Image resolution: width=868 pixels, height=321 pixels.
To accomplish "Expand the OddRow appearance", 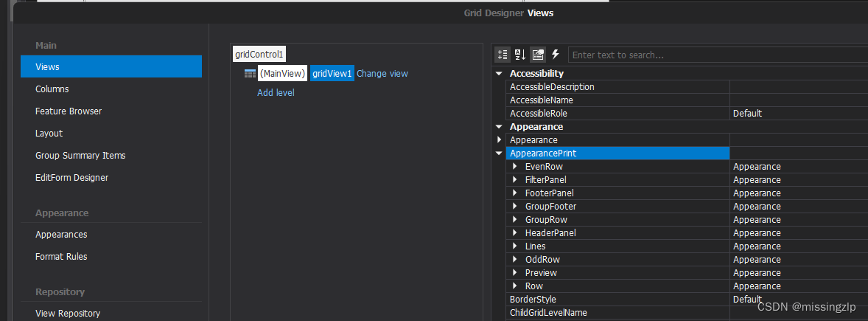I will 515,260.
